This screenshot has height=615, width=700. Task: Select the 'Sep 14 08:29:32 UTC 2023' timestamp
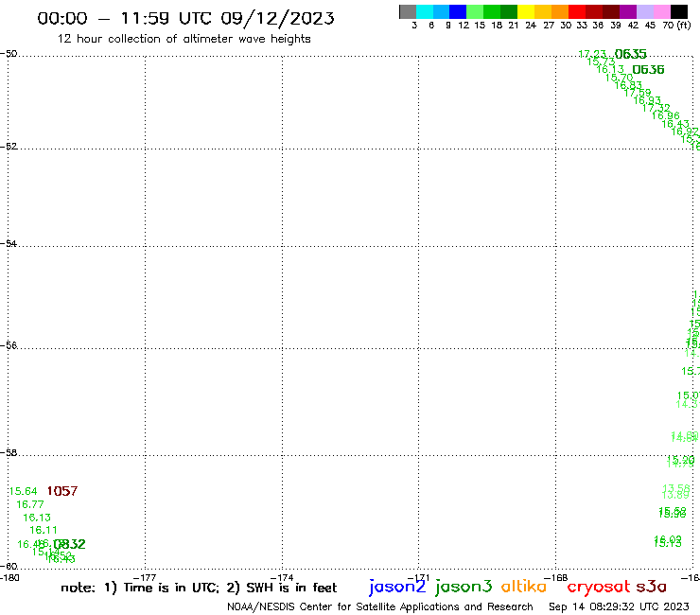[x=619, y=606]
